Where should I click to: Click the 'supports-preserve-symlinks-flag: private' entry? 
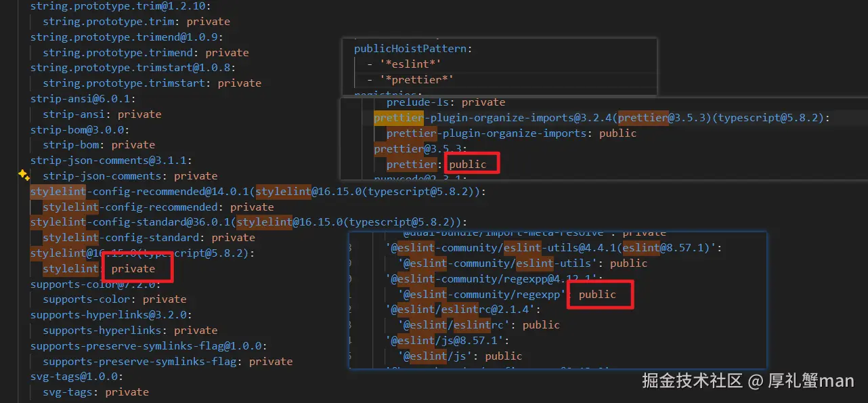(x=168, y=362)
